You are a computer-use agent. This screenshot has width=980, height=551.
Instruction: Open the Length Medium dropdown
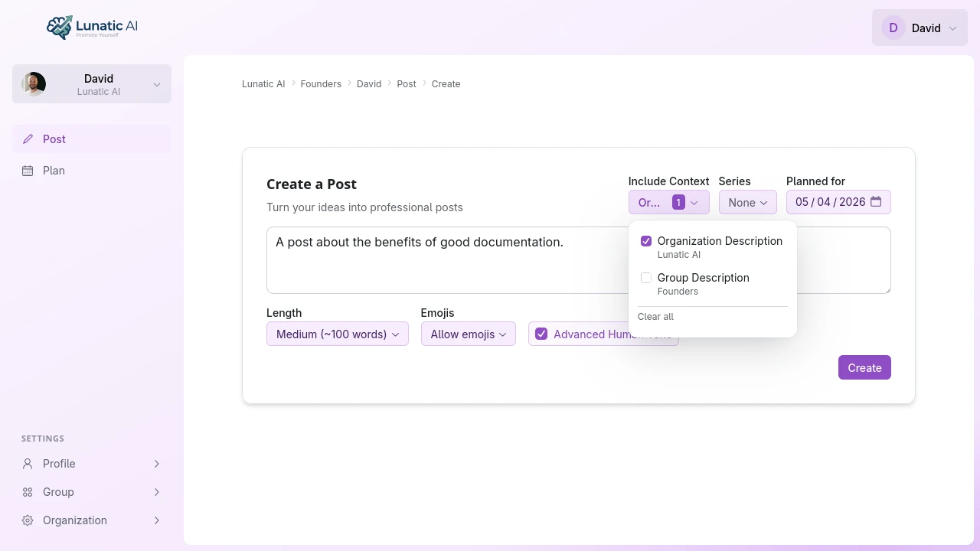338,334
